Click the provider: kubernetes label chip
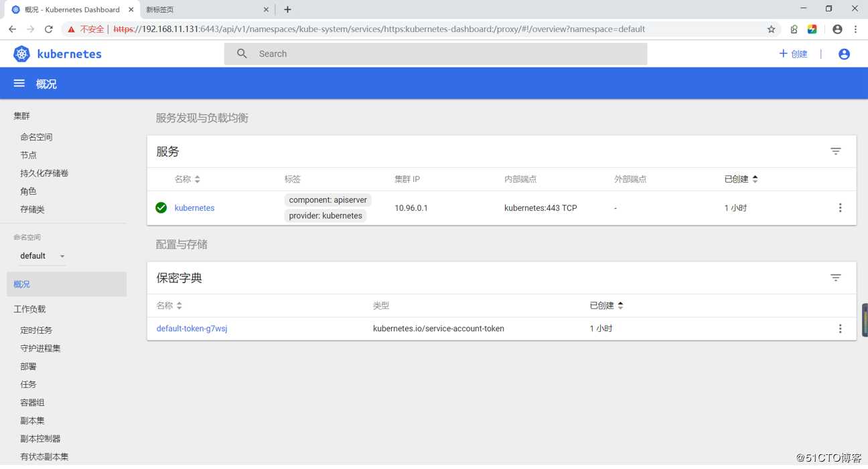This screenshot has width=868, height=469. pyautogui.click(x=325, y=215)
